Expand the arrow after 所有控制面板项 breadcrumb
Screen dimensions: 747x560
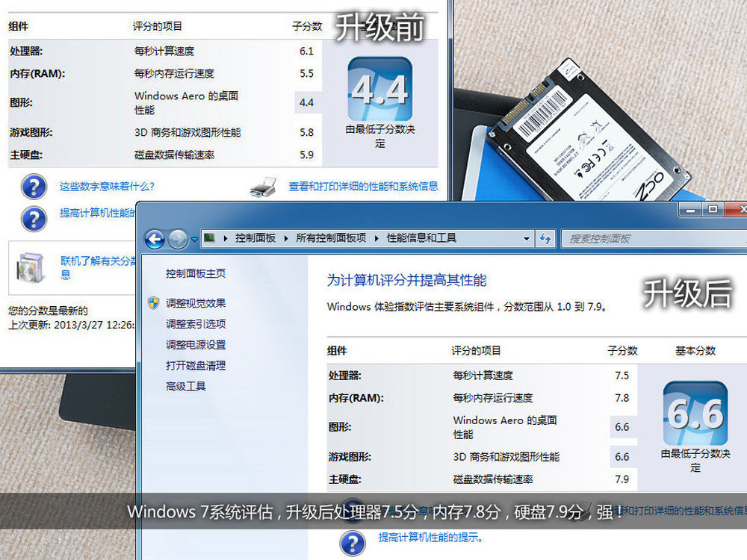click(376, 238)
